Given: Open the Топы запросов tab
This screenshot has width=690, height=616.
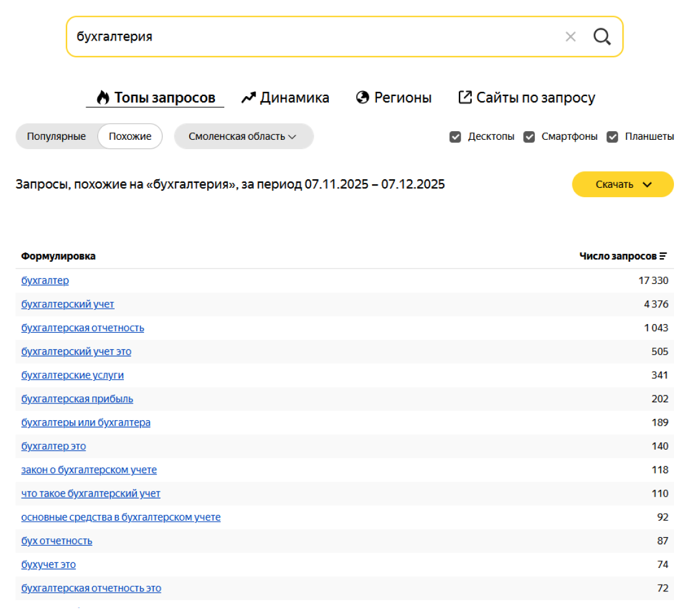Looking at the screenshot, I should coord(155,97).
